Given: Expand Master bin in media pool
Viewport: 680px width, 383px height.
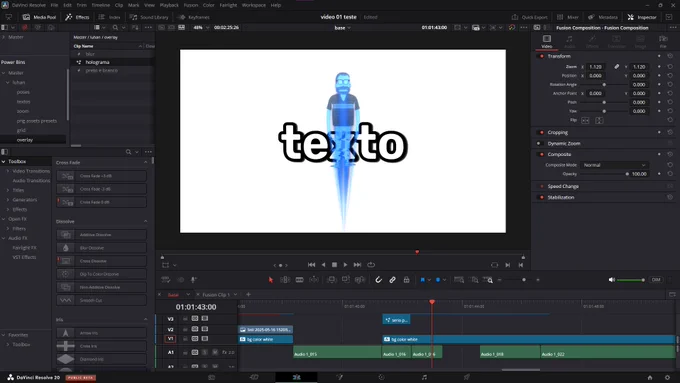Looking at the screenshot, I should click(3, 37).
